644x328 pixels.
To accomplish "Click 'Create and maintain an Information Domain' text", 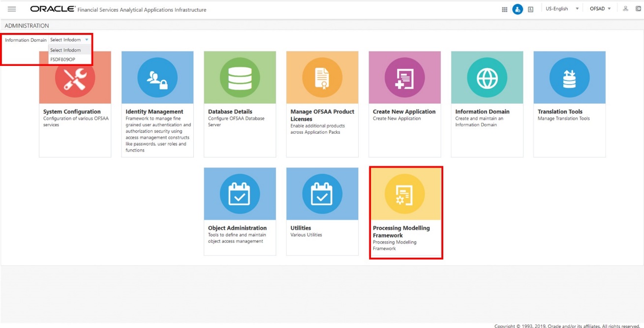I will tap(479, 121).
